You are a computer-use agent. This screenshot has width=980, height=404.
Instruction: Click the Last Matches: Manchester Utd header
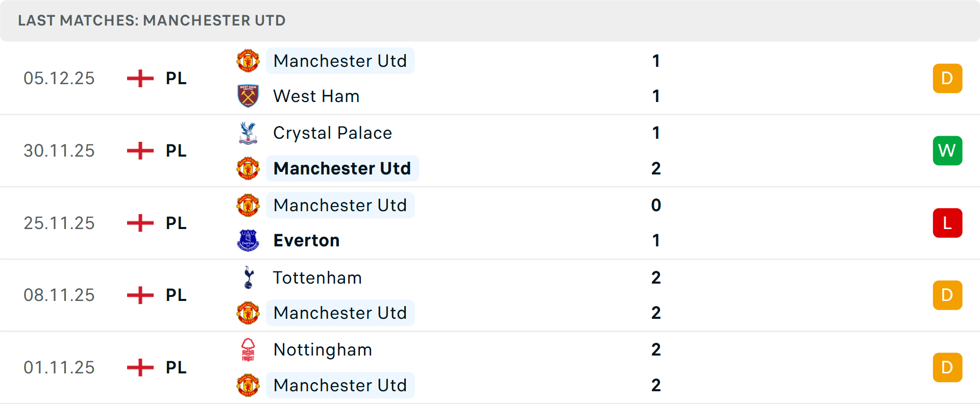click(x=152, y=20)
